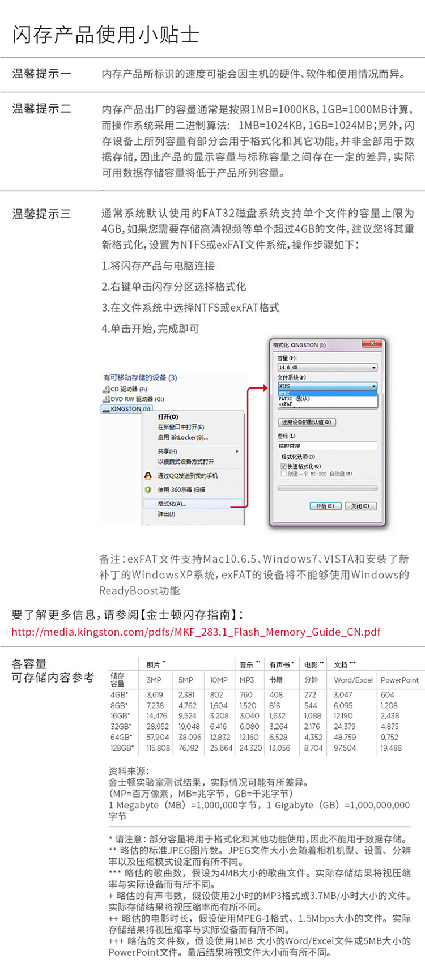The width and height of the screenshot is (425, 980).
Task: Click the 开始(S) button
Action: point(325,506)
